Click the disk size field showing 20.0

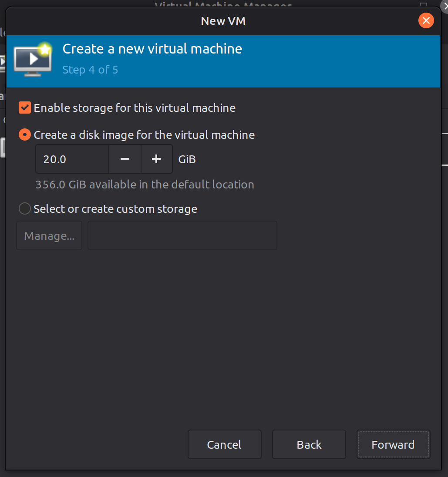click(x=72, y=159)
